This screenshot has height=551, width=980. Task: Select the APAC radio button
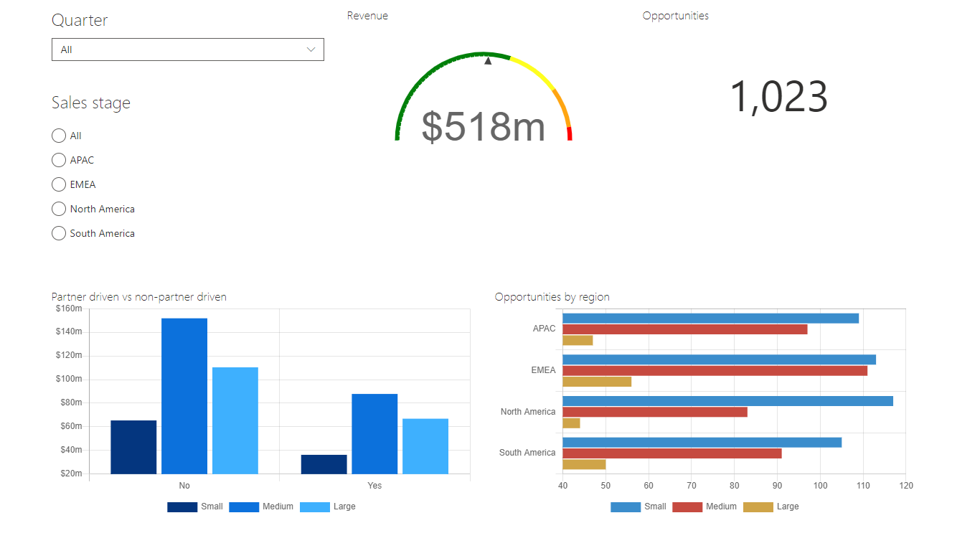click(x=59, y=160)
